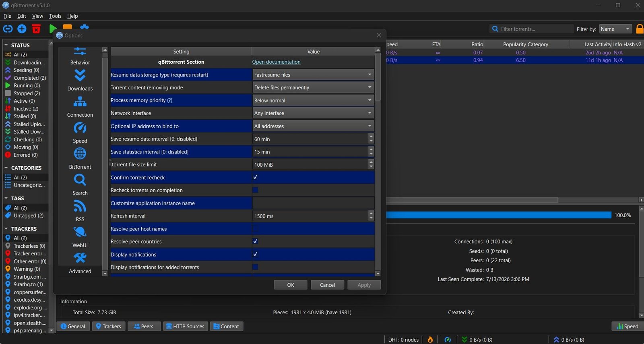This screenshot has width=644, height=344.
Task: Increase the Save resume data interval value
Action: coord(371,136)
